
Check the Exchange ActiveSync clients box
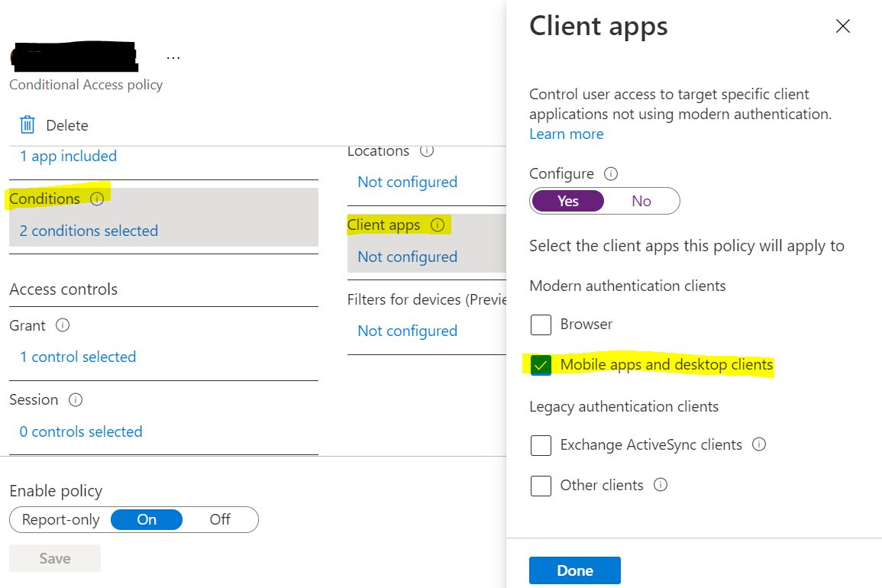541,445
